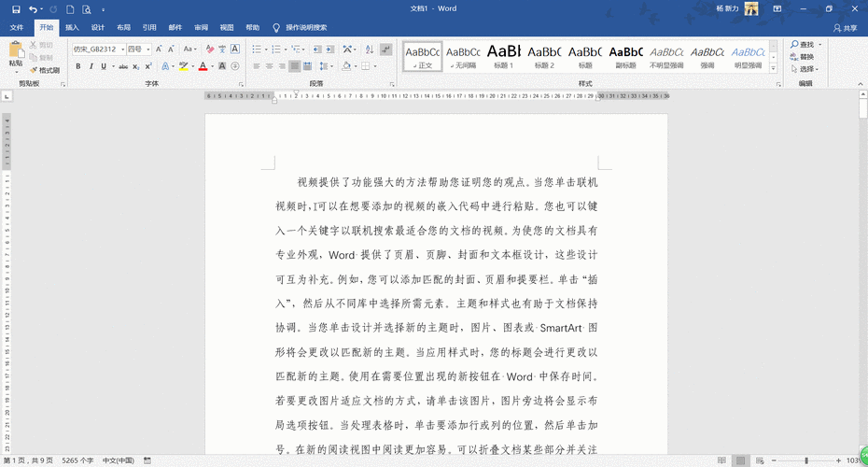
Task: Sort the selected text
Action: tap(370, 50)
